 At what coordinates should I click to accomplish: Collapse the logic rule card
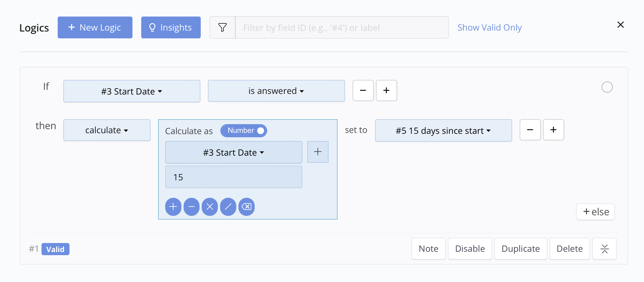604,249
